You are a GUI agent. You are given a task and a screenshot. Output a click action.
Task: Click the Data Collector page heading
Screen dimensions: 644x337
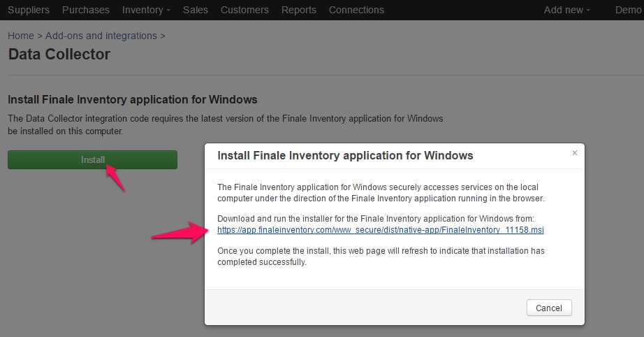(59, 55)
